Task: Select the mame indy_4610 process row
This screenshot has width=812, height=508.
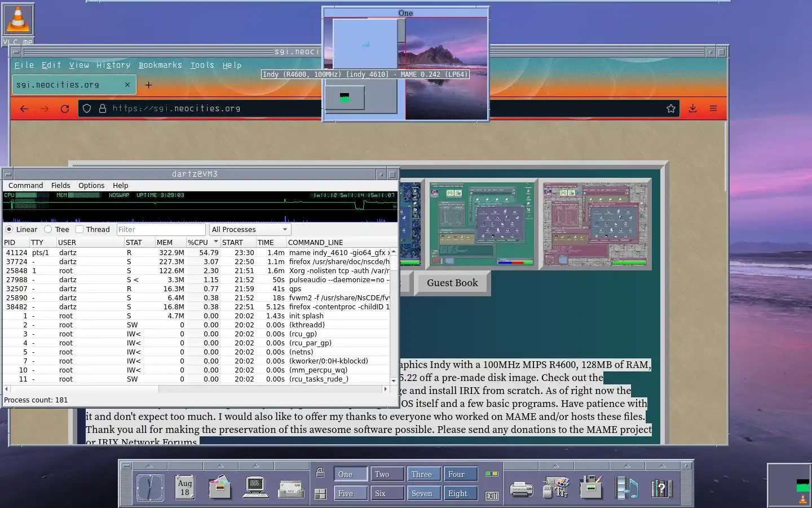Action: tap(196, 252)
